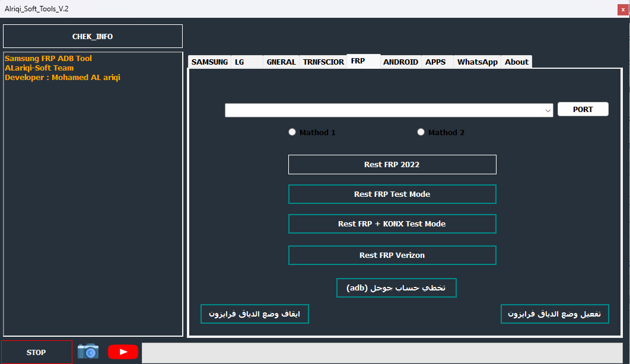The image size is (630, 364).
Task: Run CHEK_INFO on connected device
Action: (x=93, y=36)
